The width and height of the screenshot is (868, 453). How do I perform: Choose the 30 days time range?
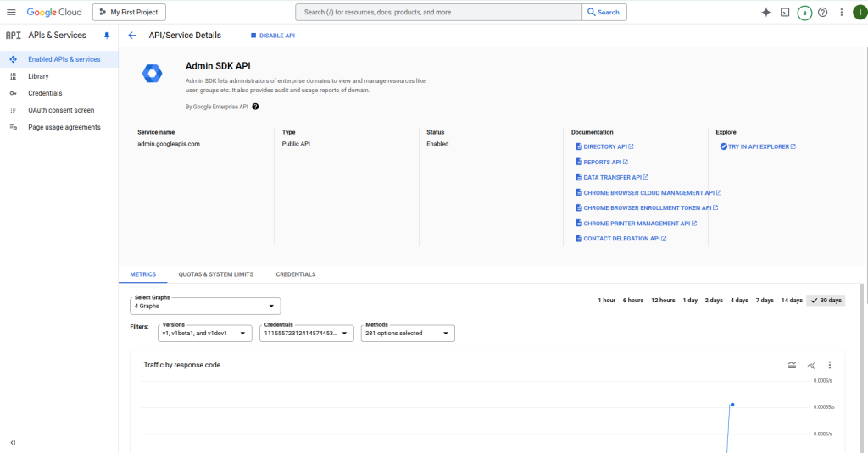coord(826,301)
